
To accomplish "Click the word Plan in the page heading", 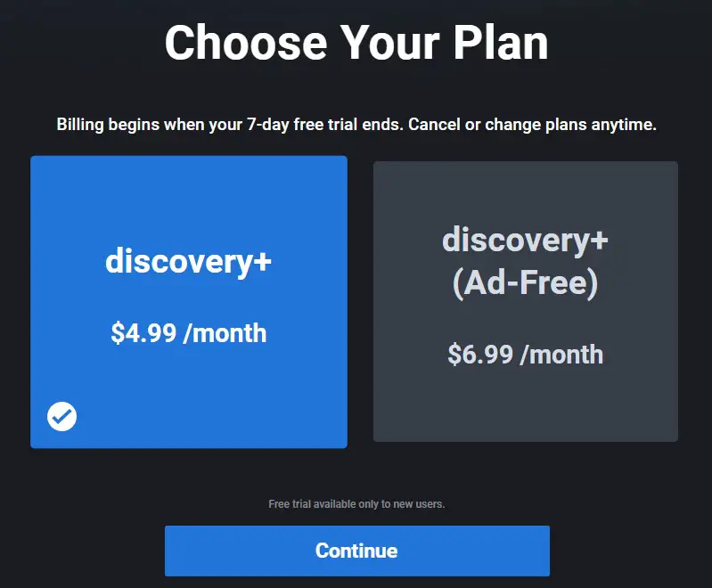I will click(x=501, y=42).
